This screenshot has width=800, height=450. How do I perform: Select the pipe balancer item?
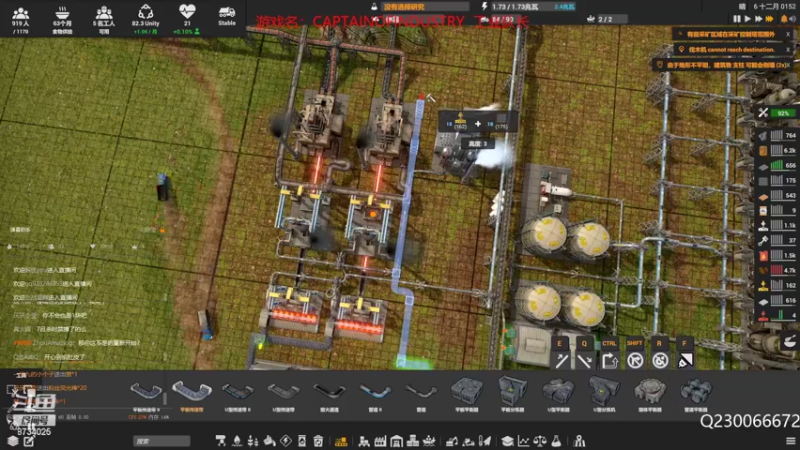pyautogui.click(x=696, y=395)
